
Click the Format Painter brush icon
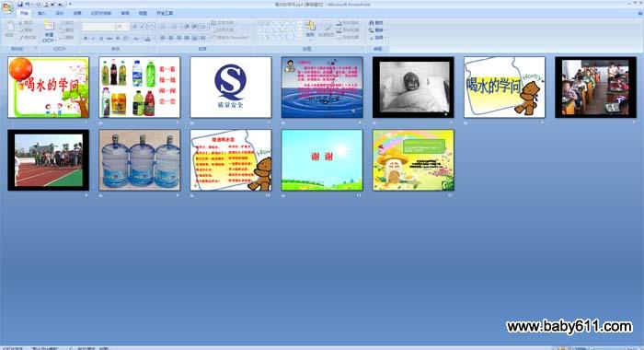[x=21, y=38]
